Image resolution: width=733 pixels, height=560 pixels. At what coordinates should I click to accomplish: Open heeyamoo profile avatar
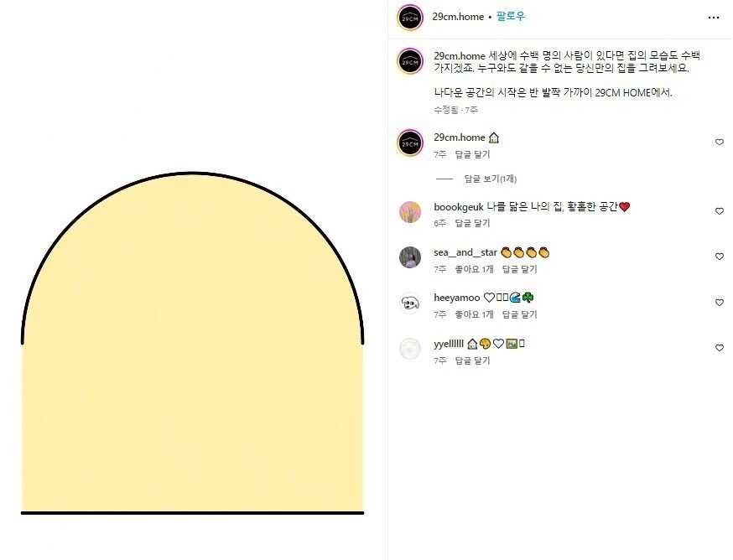click(x=410, y=303)
